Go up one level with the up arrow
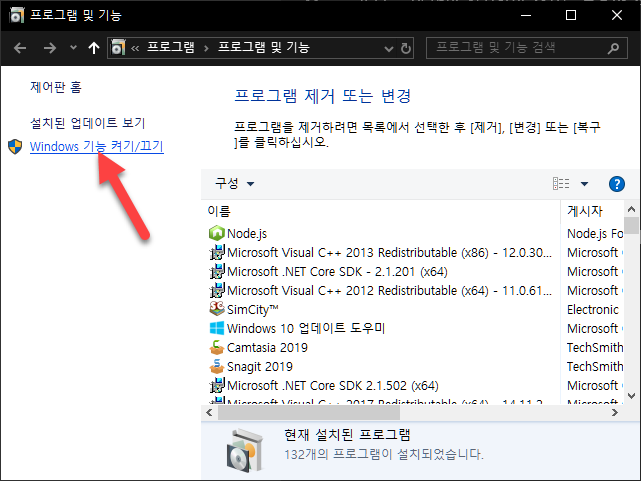Viewport: 641px width, 481px height. coord(94,48)
